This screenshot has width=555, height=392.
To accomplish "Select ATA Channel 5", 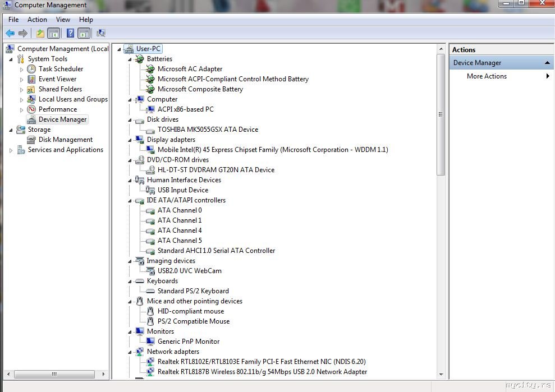I will point(180,241).
